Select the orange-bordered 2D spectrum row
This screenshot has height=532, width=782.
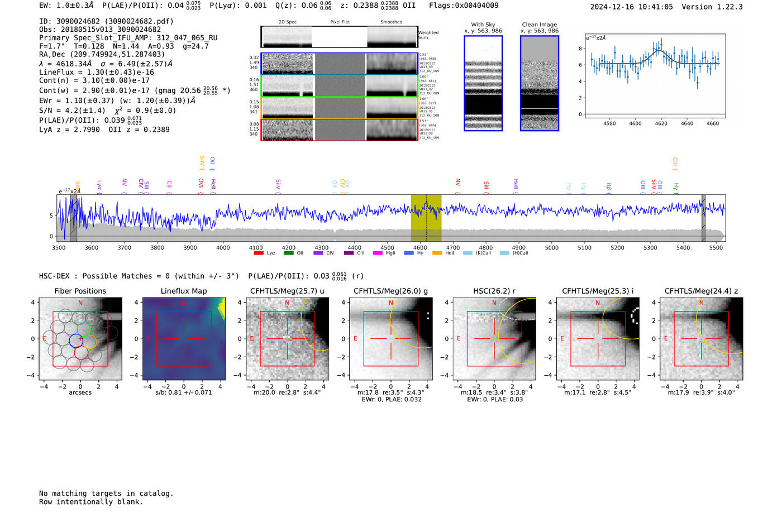pyautogui.click(x=340, y=108)
